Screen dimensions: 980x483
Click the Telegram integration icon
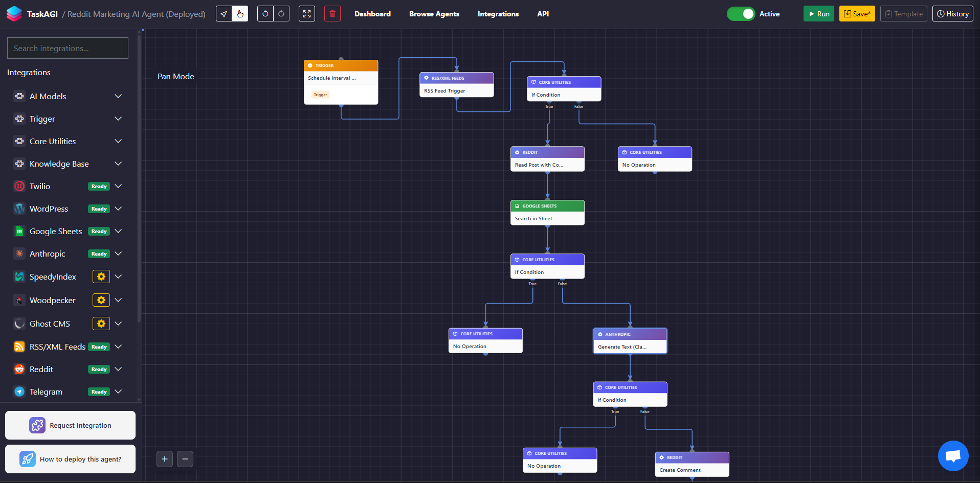point(19,392)
